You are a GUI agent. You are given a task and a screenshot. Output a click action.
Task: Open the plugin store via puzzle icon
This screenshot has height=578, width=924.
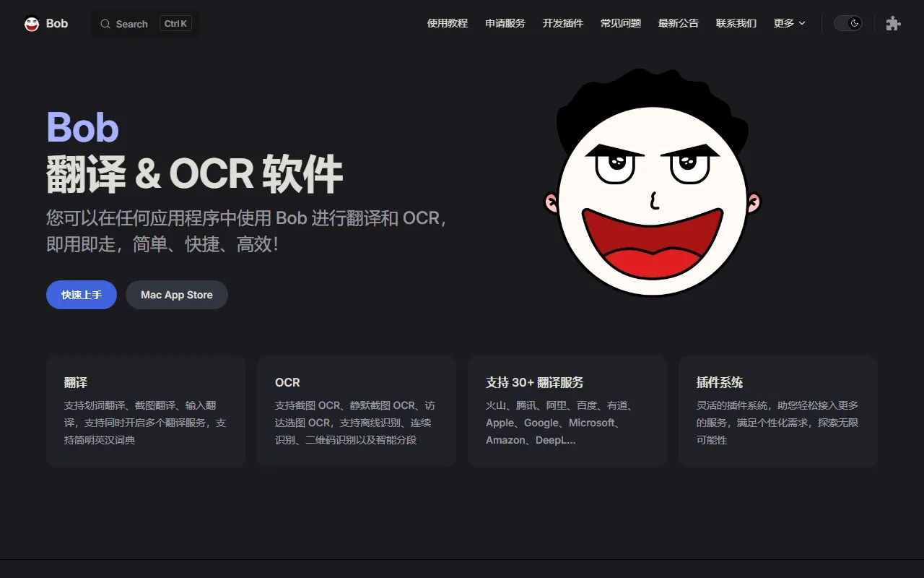(x=893, y=23)
